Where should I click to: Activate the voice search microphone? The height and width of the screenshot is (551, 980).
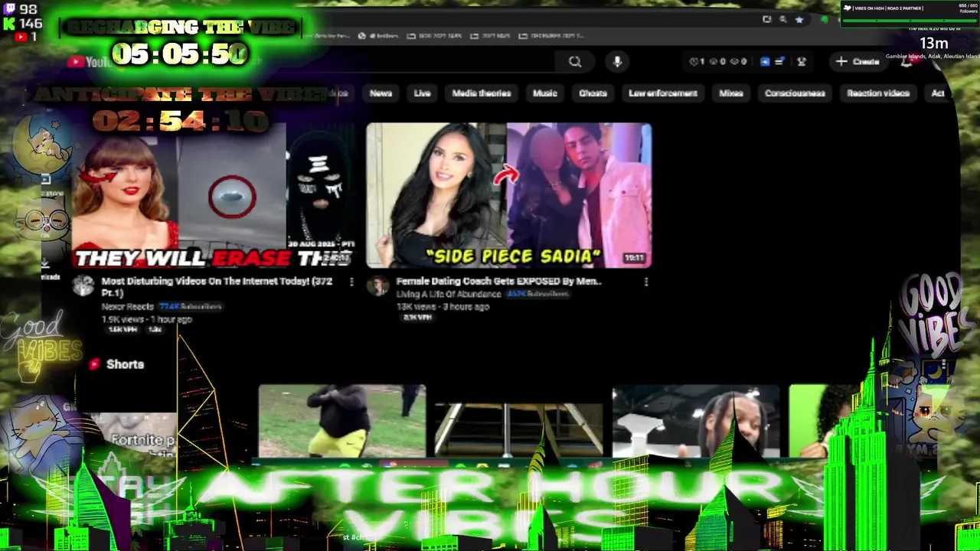617,62
